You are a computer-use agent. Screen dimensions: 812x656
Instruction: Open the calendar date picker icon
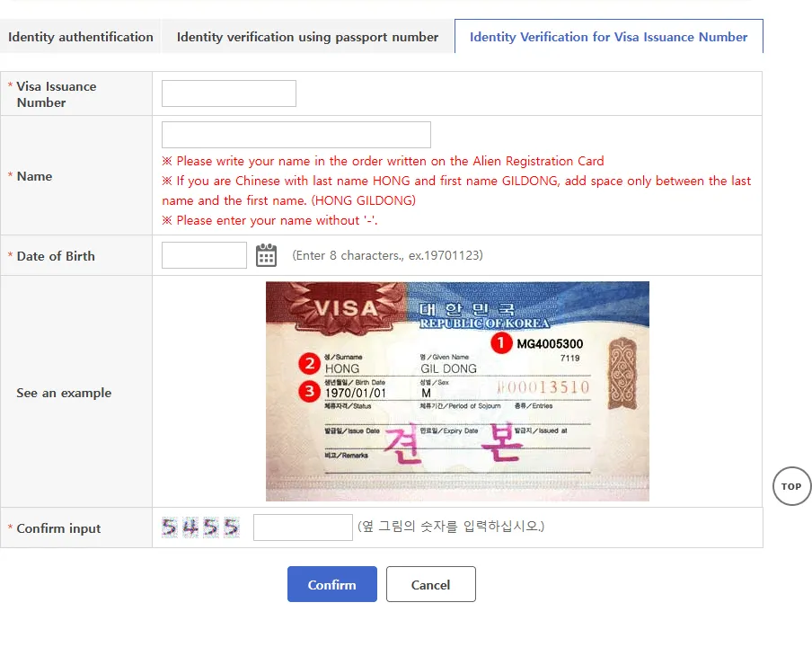click(266, 255)
